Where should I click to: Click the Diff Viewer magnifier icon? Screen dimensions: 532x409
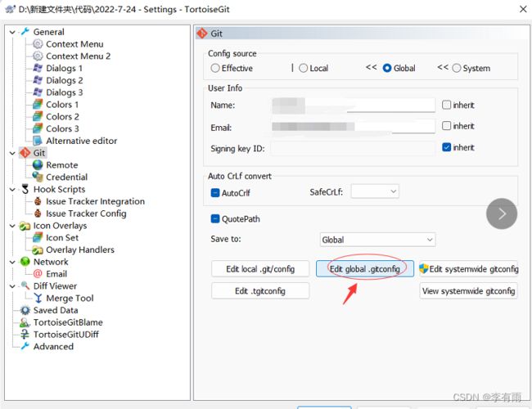[x=25, y=286]
